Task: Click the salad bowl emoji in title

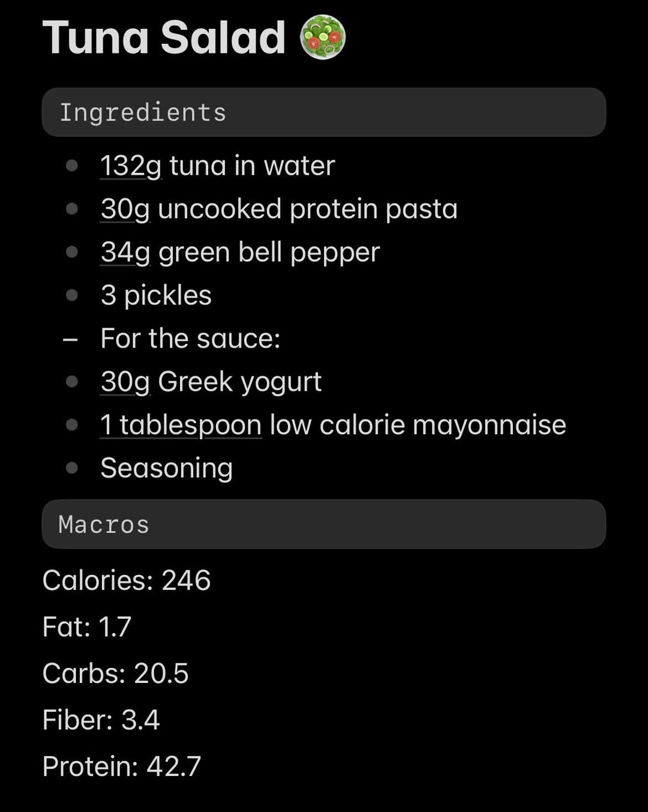Action: (323, 37)
